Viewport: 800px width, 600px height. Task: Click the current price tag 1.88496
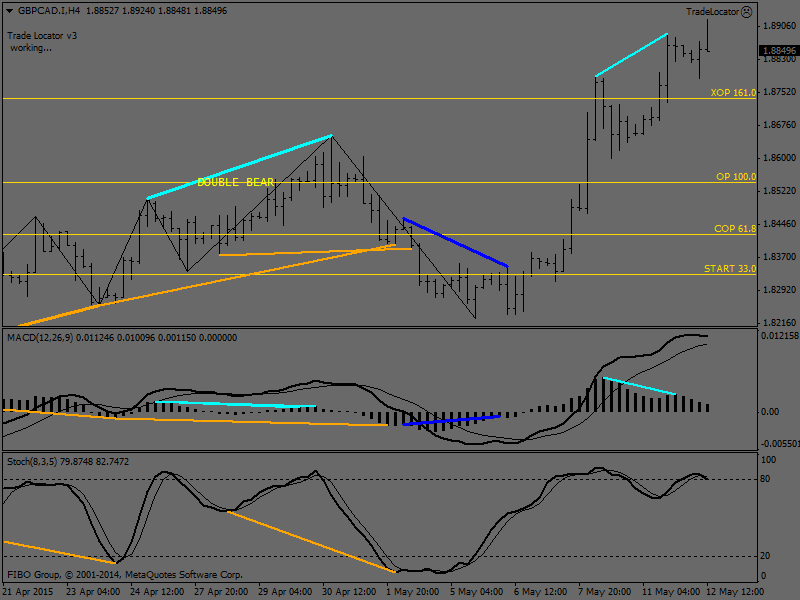[x=779, y=50]
